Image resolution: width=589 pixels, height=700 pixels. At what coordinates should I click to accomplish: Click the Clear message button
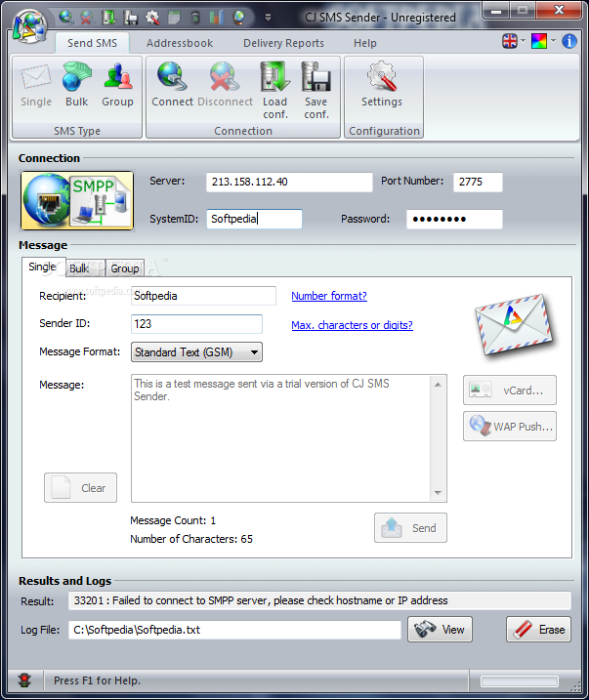click(80, 487)
